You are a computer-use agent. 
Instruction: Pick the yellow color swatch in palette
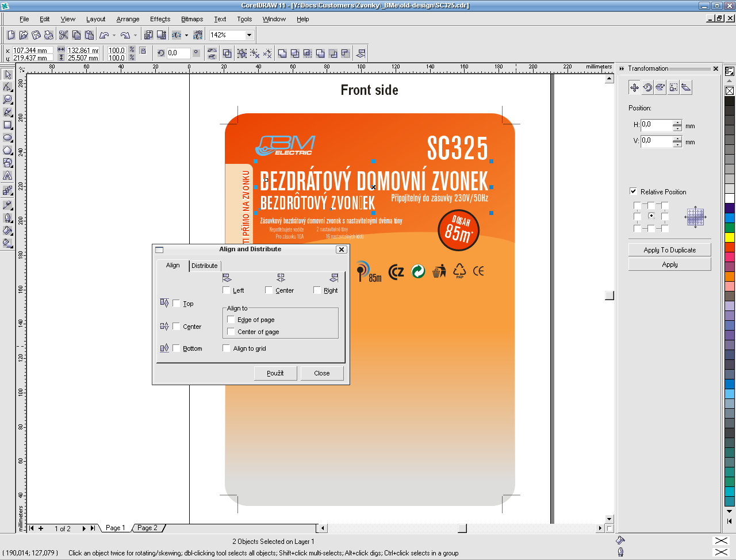pos(730,237)
